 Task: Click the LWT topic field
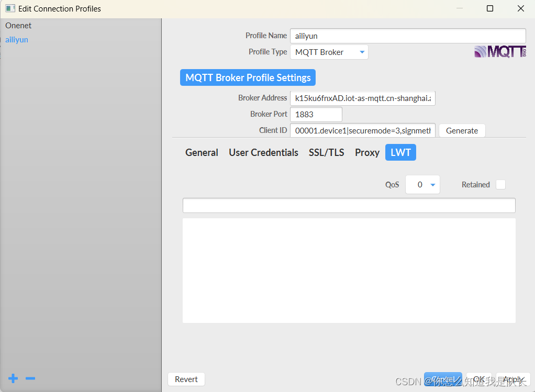pos(349,205)
